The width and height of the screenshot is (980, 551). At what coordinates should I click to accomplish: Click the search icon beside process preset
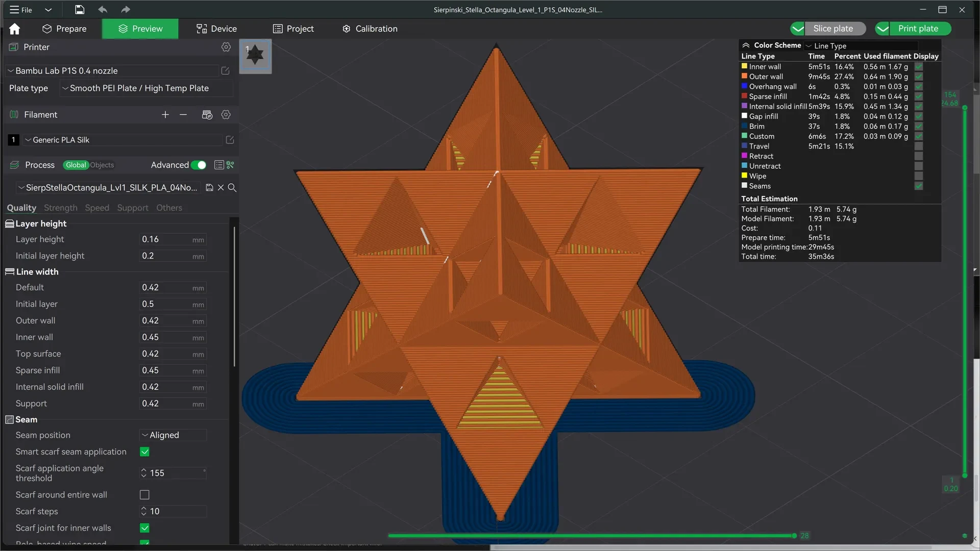(x=232, y=188)
